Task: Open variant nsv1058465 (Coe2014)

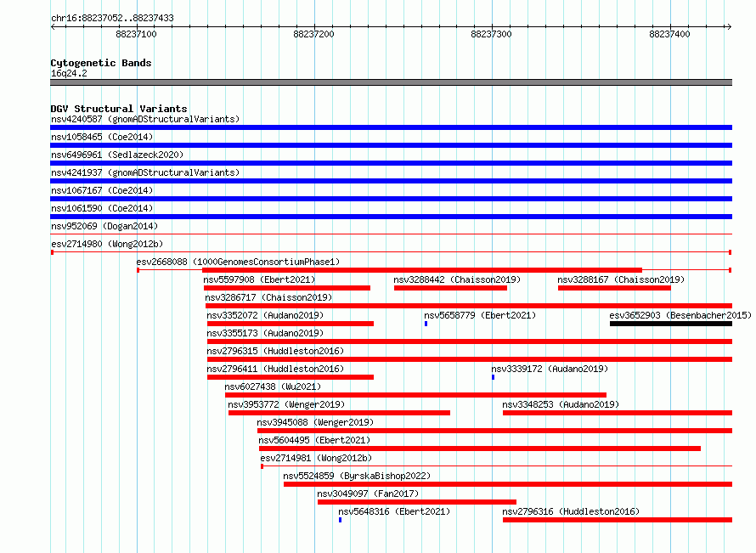Action: coord(102,137)
